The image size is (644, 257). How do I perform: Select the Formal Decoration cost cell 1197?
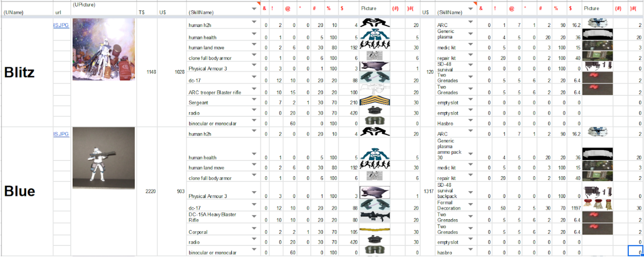pos(576,208)
